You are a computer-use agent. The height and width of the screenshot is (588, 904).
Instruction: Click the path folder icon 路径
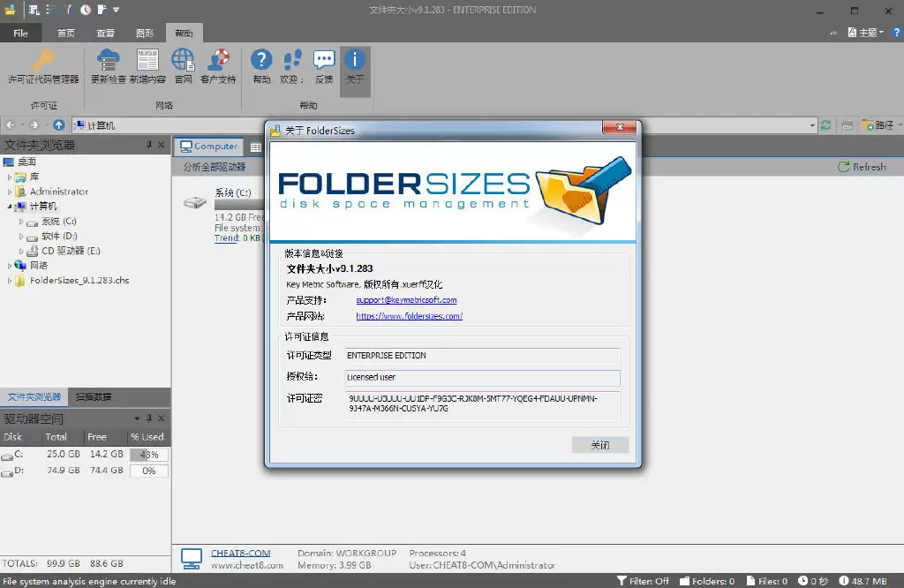tap(878, 125)
